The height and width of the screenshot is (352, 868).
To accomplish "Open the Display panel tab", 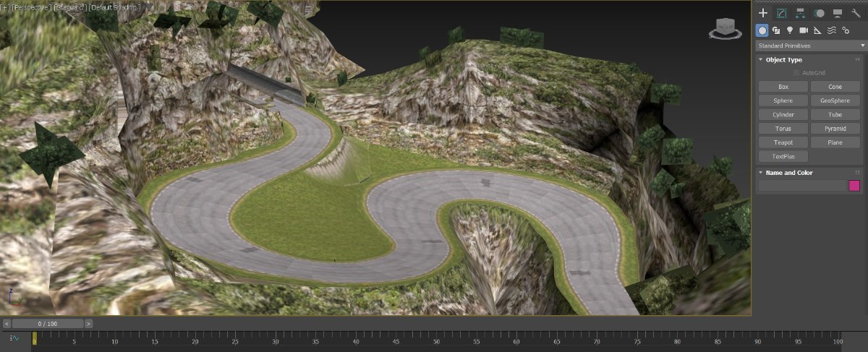I will point(838,13).
